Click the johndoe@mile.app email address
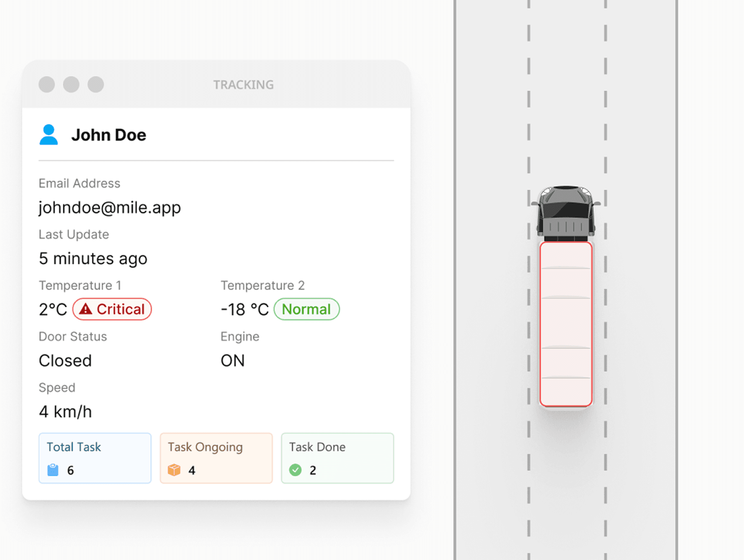 tap(110, 208)
